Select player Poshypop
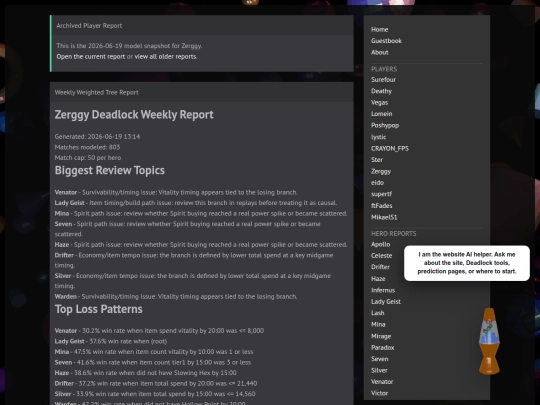 [385, 125]
